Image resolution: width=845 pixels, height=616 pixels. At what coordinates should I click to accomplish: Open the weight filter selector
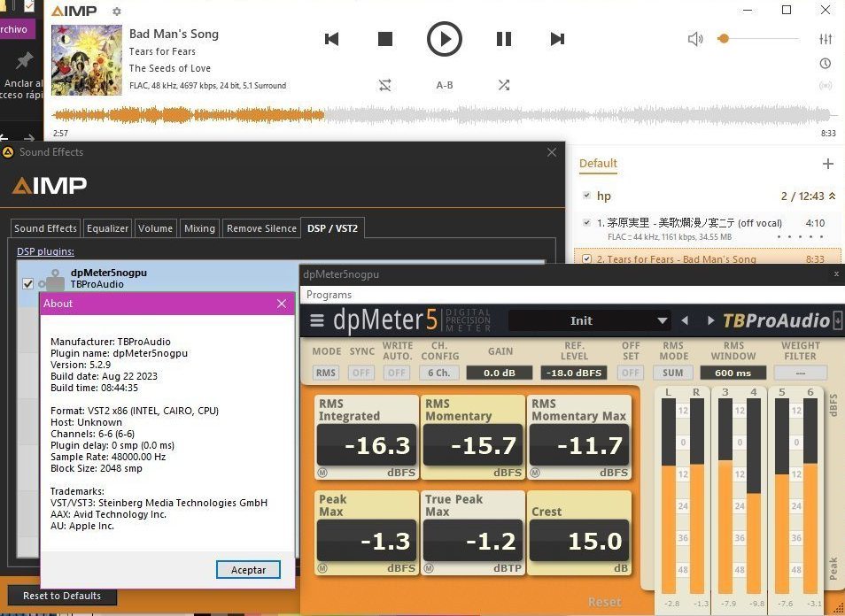tap(801, 373)
